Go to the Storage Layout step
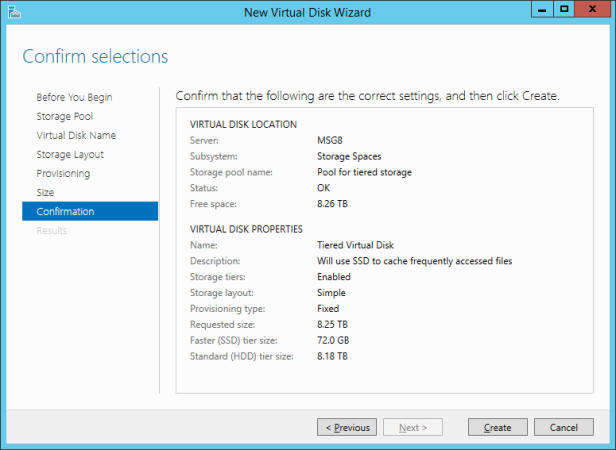 pyautogui.click(x=70, y=154)
